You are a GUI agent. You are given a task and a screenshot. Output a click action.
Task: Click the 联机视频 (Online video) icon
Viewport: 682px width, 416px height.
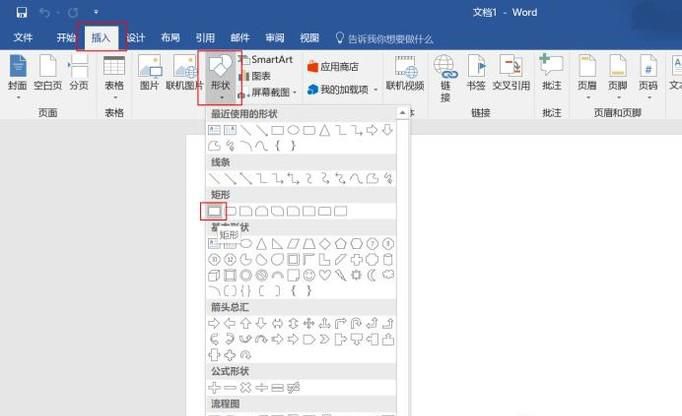(405, 73)
